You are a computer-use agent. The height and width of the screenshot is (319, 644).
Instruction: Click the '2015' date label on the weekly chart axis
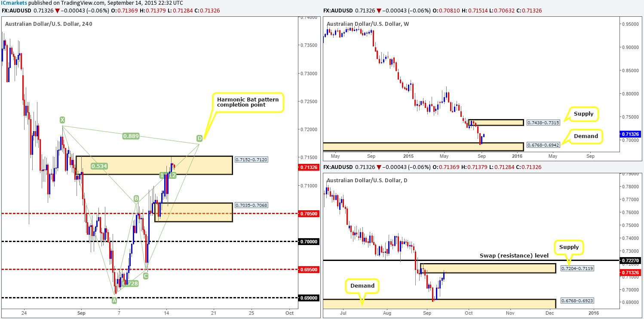[x=408, y=156]
